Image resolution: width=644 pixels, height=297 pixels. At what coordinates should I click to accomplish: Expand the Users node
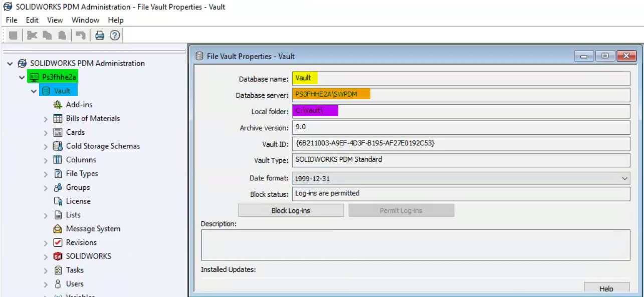point(46,284)
